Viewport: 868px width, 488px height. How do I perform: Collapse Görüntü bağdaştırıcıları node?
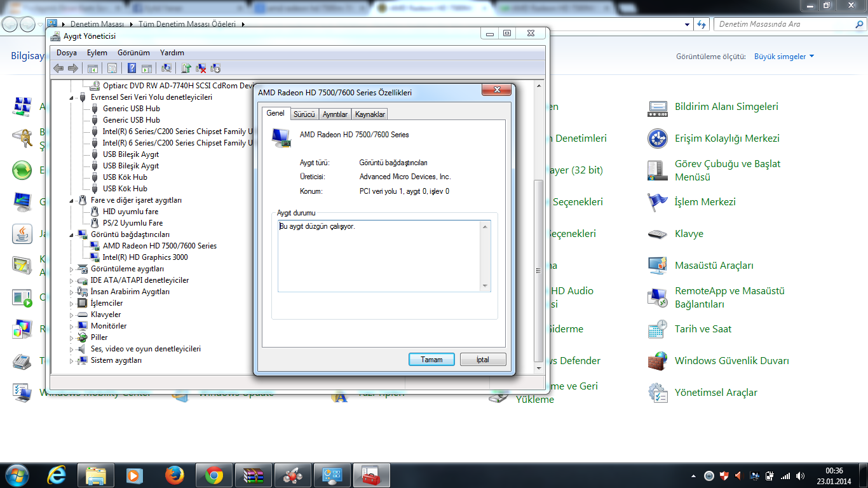pyautogui.click(x=72, y=234)
